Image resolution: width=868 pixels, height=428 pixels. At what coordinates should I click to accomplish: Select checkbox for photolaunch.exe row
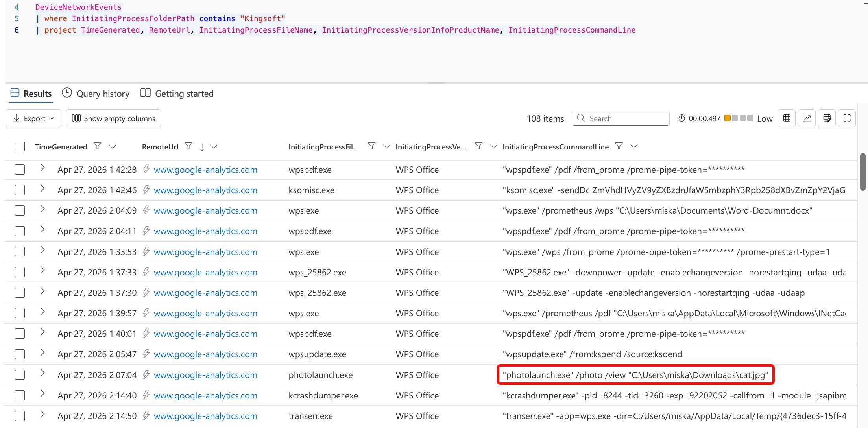(x=20, y=375)
